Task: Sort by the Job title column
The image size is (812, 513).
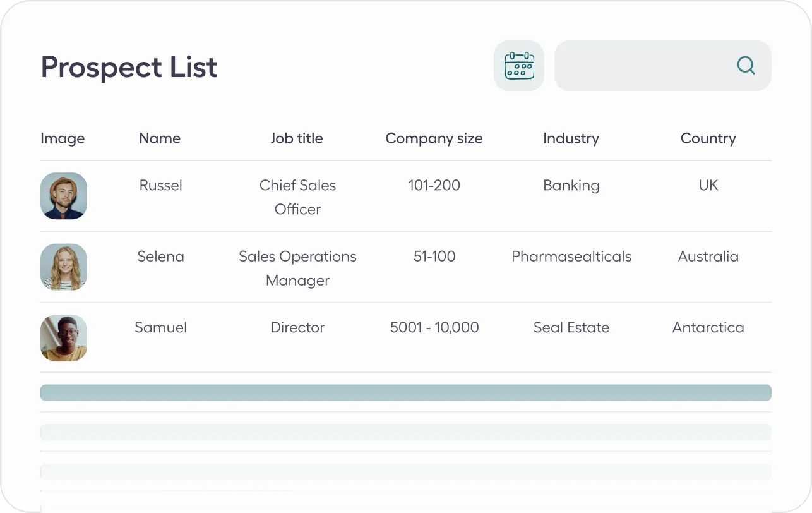Action: [297, 138]
